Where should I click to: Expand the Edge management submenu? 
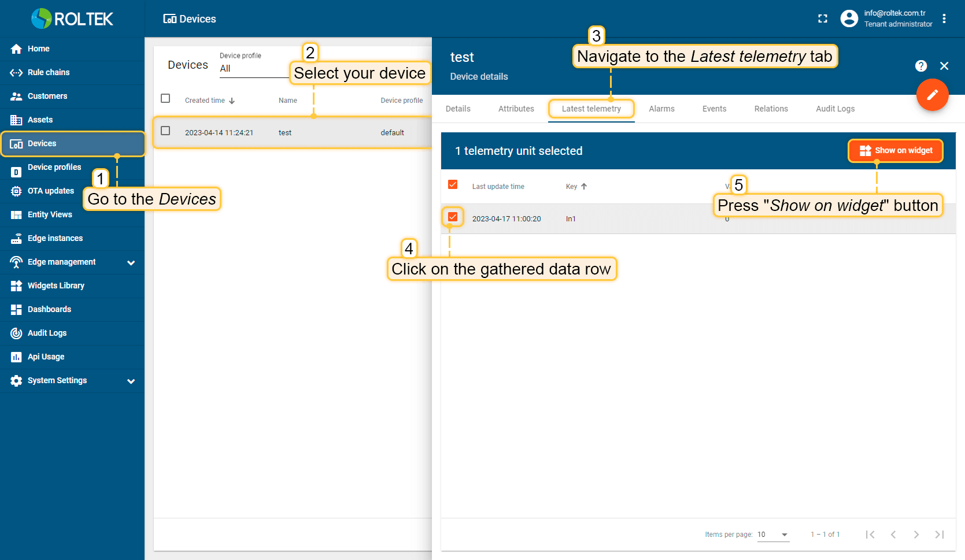tap(131, 262)
